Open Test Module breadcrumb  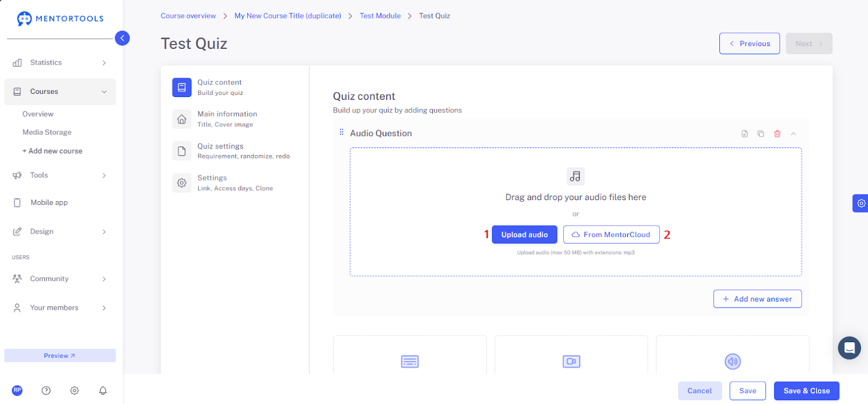tap(380, 16)
